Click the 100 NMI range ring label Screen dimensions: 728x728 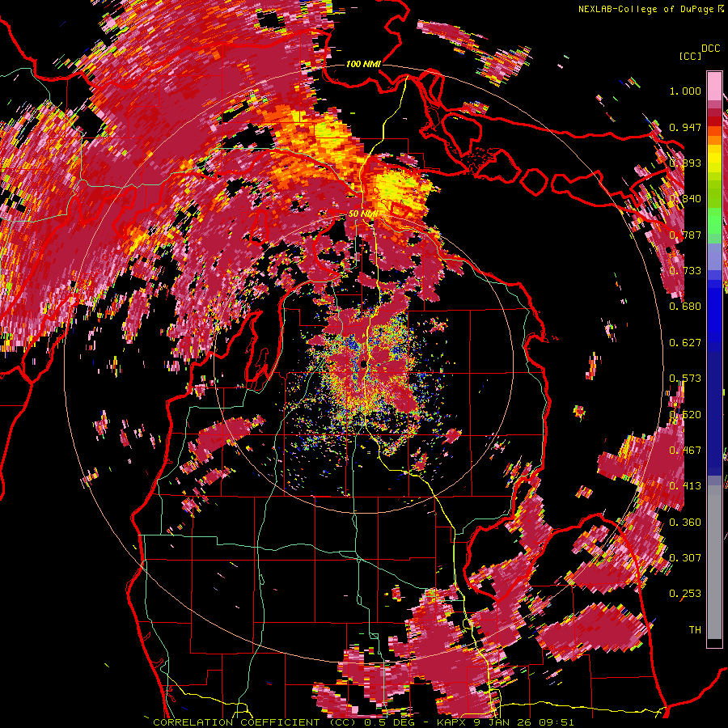[363, 64]
